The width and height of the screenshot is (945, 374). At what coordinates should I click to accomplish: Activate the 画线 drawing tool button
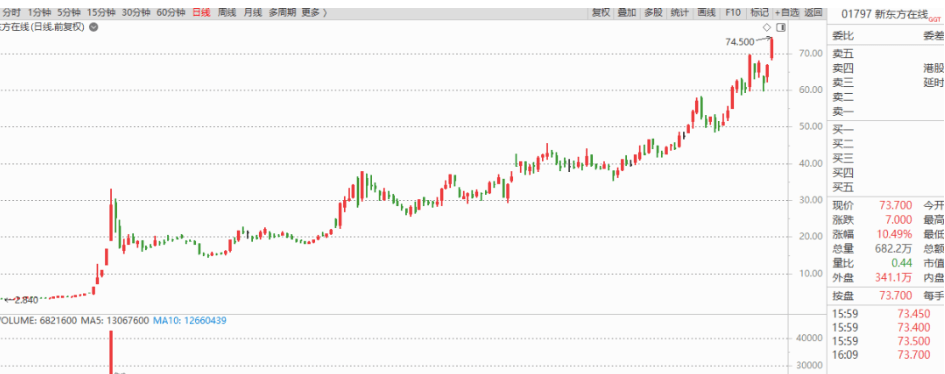pos(706,12)
